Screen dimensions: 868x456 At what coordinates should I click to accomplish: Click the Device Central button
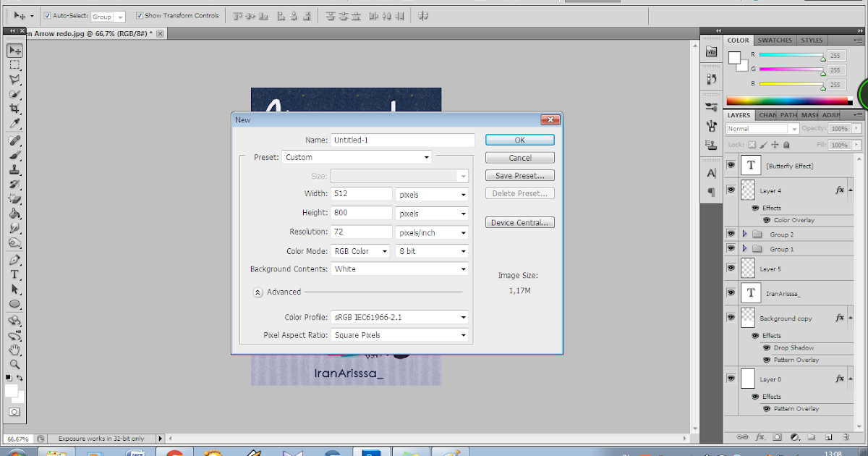tap(520, 223)
